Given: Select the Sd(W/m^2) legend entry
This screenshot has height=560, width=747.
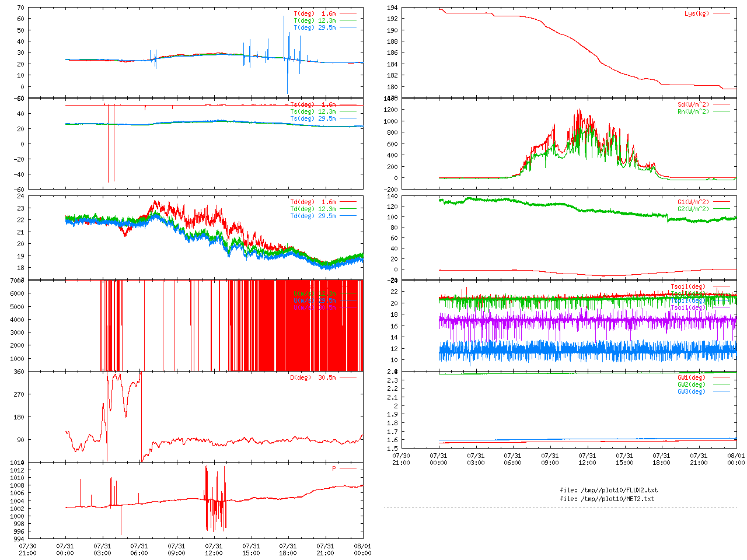Looking at the screenshot, I should click(693, 104).
